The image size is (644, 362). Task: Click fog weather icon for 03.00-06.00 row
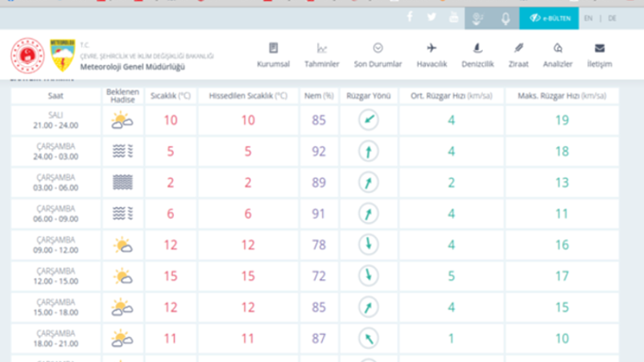pyautogui.click(x=122, y=183)
